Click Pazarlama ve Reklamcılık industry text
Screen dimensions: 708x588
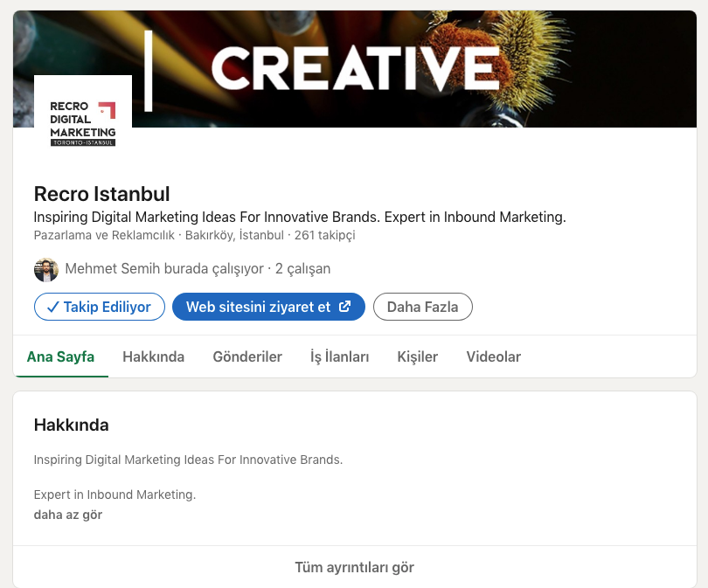tap(104, 235)
